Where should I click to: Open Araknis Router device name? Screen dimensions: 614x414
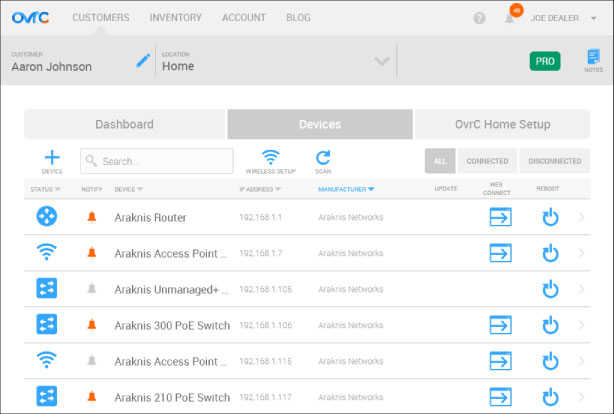(x=150, y=217)
